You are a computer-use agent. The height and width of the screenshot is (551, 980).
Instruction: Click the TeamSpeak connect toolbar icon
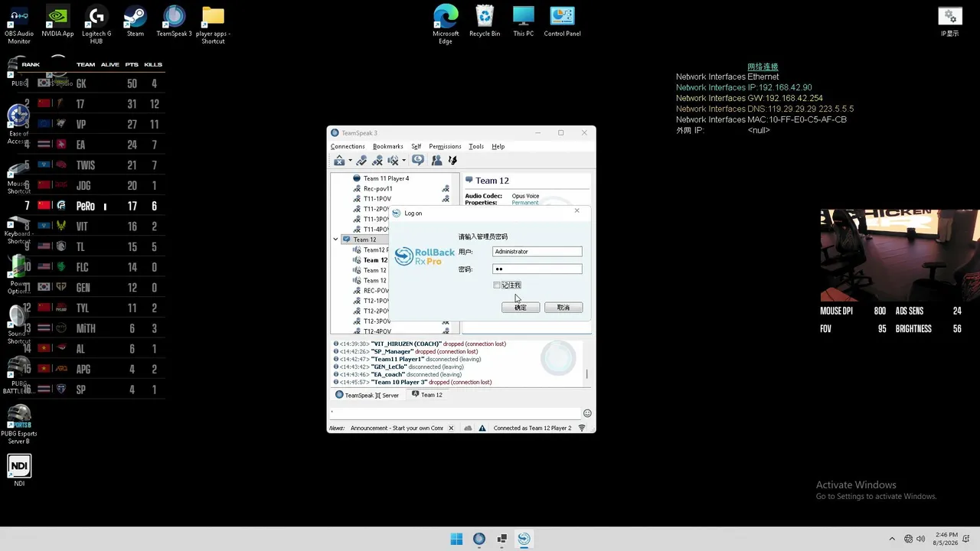tap(339, 161)
